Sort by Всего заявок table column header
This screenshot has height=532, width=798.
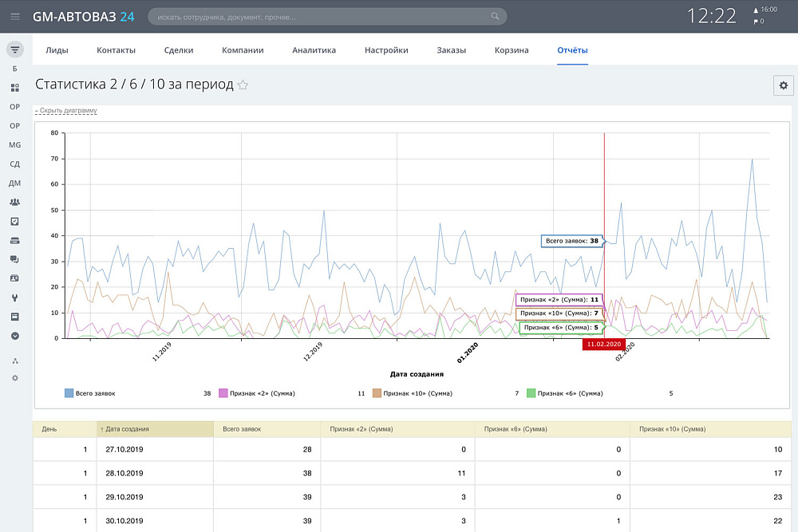[x=267, y=429]
